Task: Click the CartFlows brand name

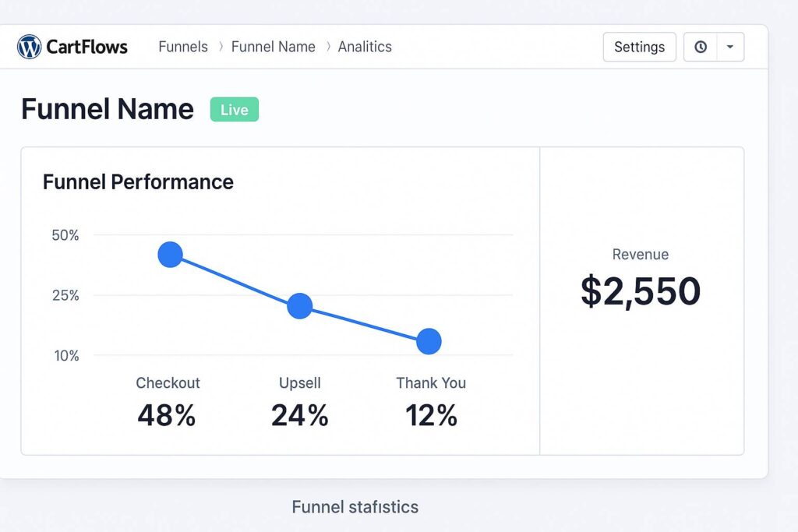Action: (87, 47)
